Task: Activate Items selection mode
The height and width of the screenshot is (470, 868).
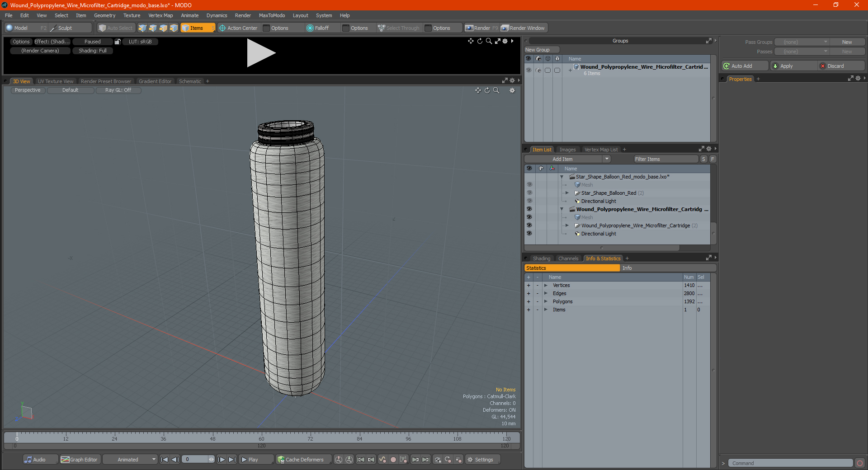Action: coord(198,28)
